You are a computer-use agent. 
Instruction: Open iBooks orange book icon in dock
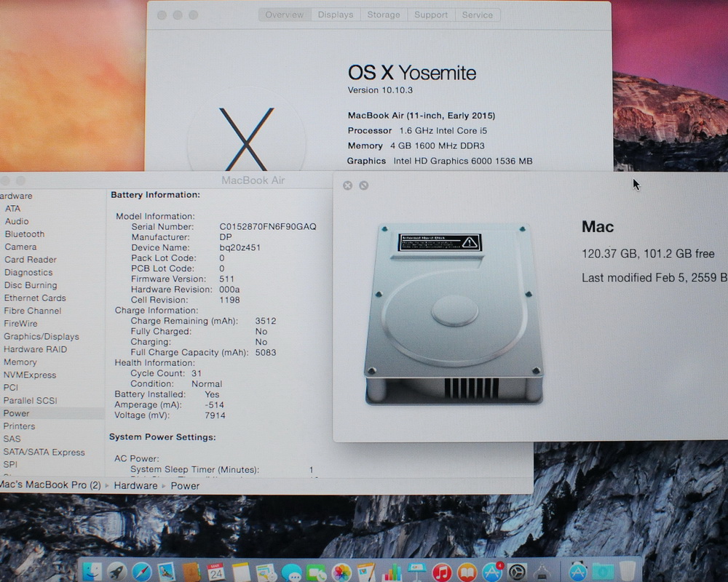(x=467, y=573)
